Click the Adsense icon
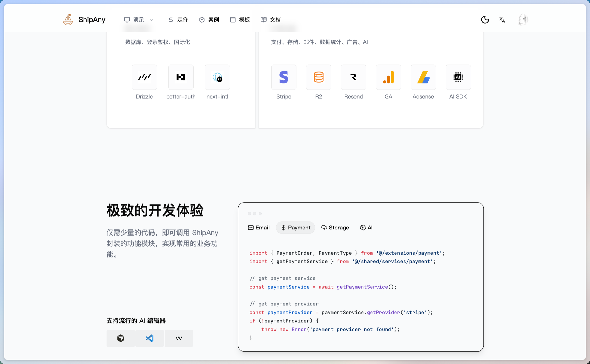 click(423, 77)
